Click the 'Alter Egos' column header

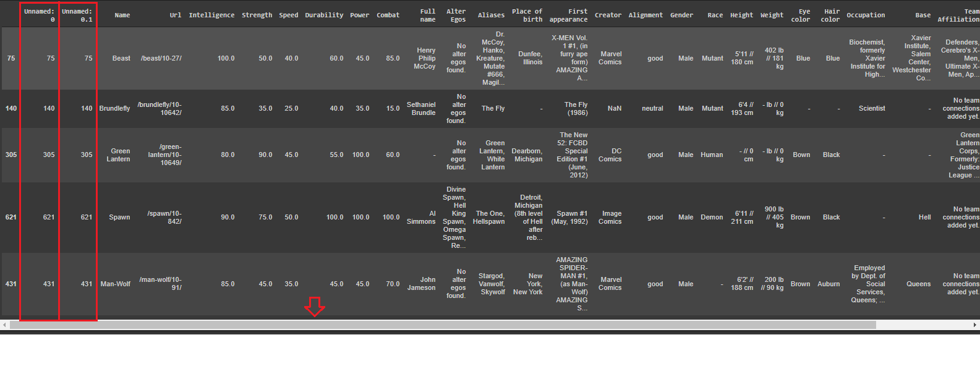click(x=456, y=15)
